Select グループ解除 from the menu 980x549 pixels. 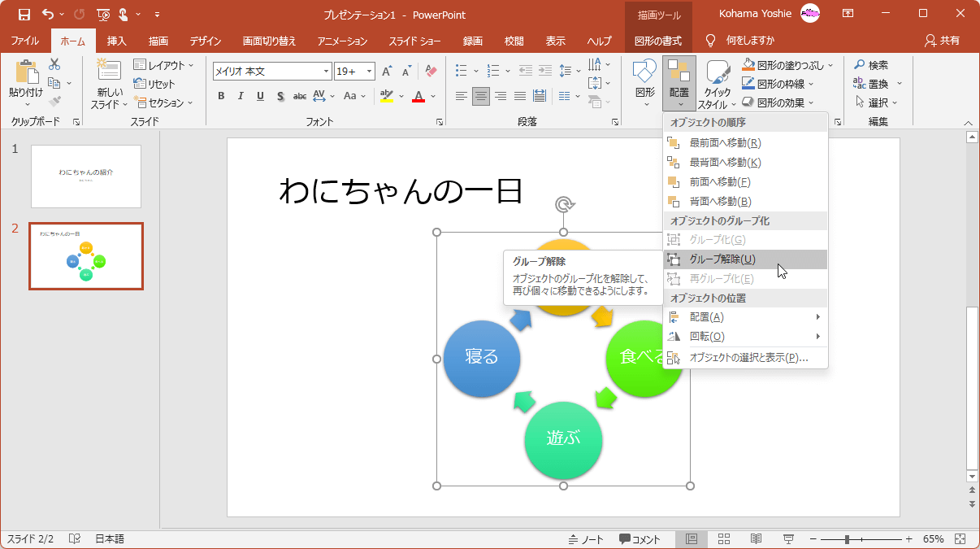click(x=722, y=259)
